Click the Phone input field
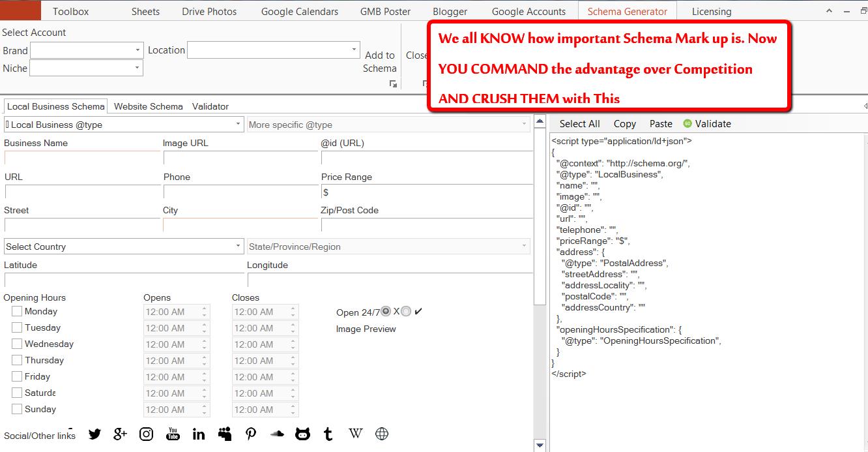868x452 pixels. coord(240,192)
